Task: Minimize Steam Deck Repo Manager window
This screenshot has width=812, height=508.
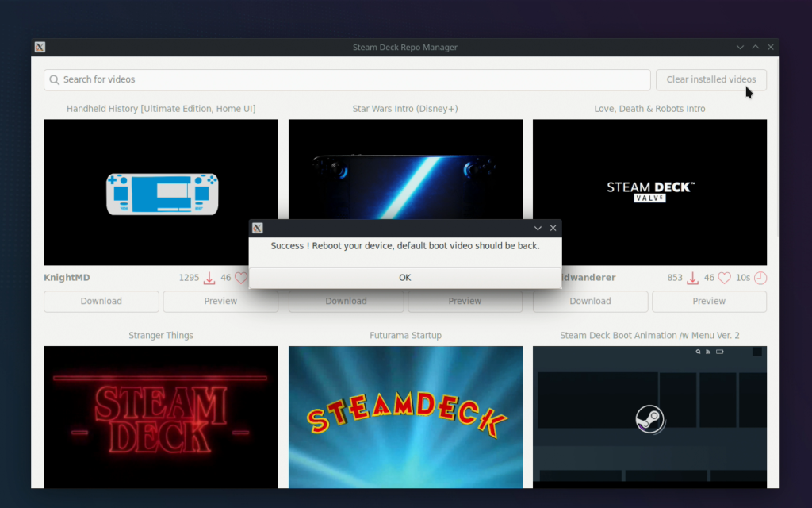Action: (x=740, y=47)
